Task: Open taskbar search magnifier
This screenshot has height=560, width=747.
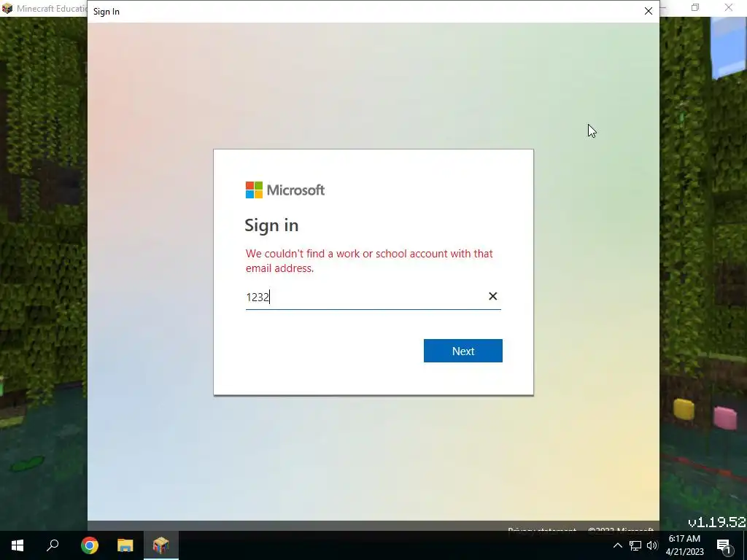Action: (53, 545)
